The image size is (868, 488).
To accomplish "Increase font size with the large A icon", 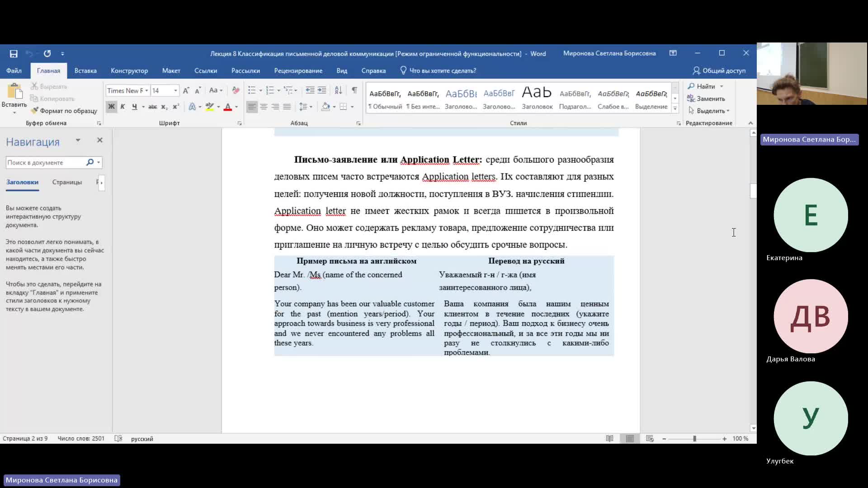I will click(x=186, y=90).
